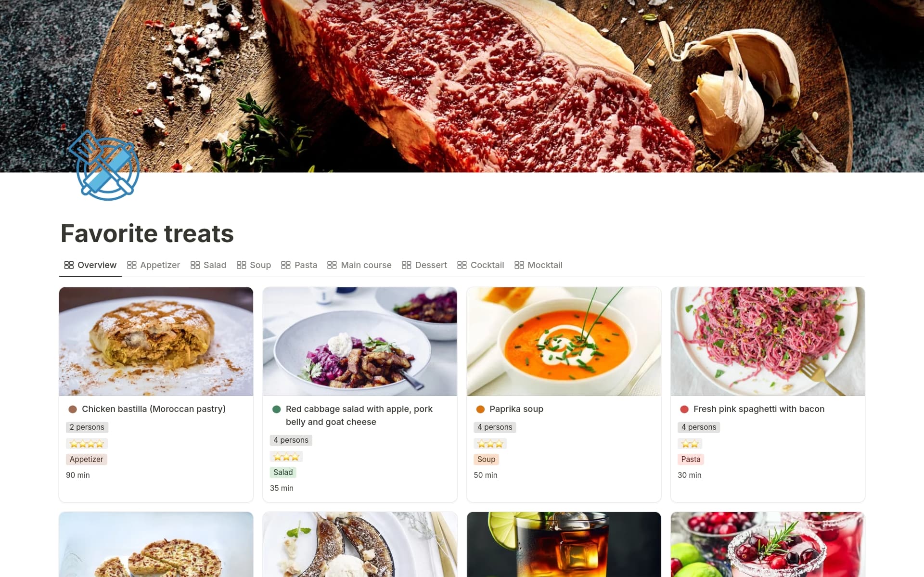Open the Paprika soup recipe title
The image size is (924, 577).
pyautogui.click(x=516, y=409)
